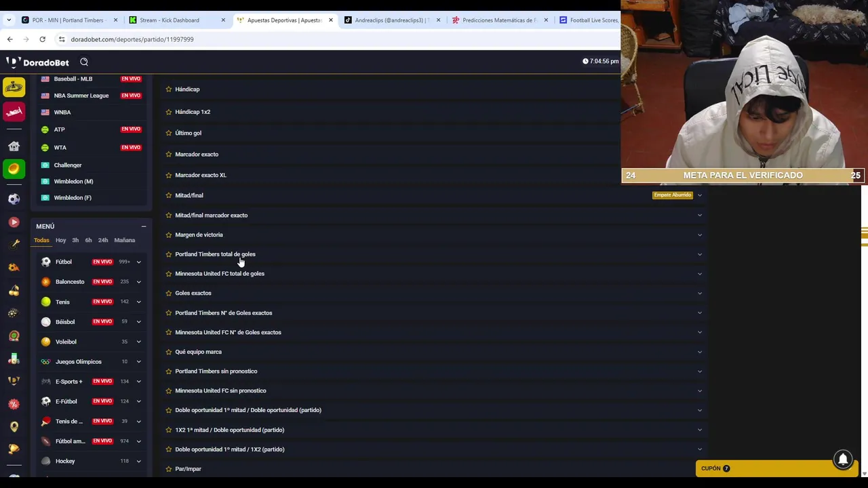Expand Goles exactos chevron
Image resolution: width=868 pixels, height=488 pixels.
click(x=700, y=293)
